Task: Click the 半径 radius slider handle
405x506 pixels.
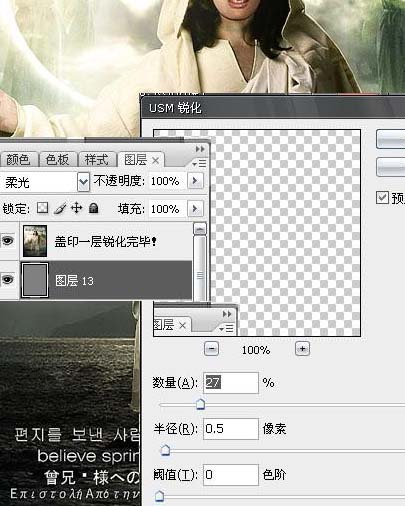Action: [165, 450]
